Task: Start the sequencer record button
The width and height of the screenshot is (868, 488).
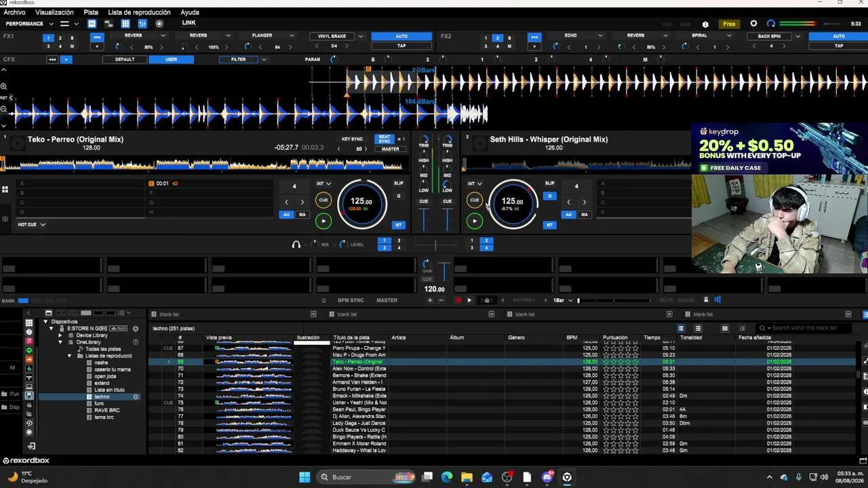Action: [x=458, y=300]
